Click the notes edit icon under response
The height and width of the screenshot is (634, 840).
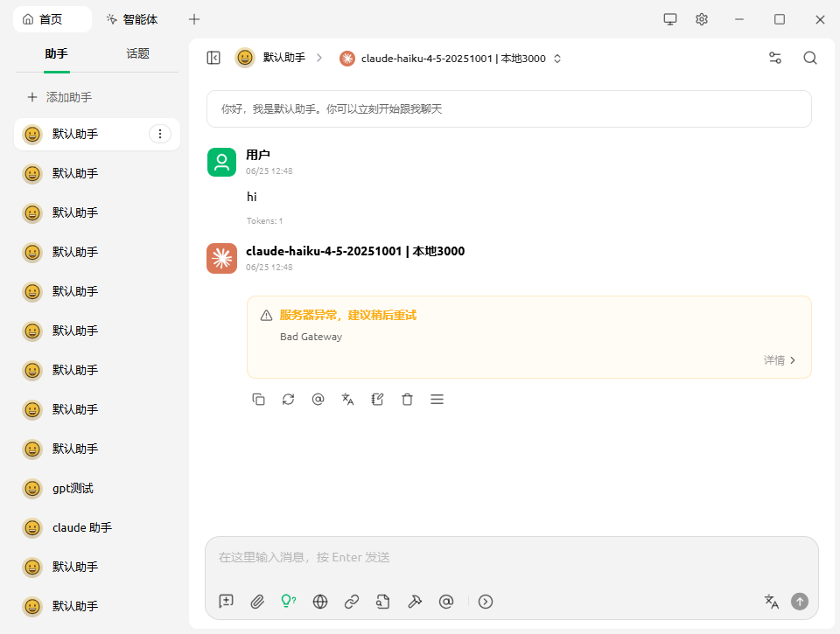(x=377, y=400)
